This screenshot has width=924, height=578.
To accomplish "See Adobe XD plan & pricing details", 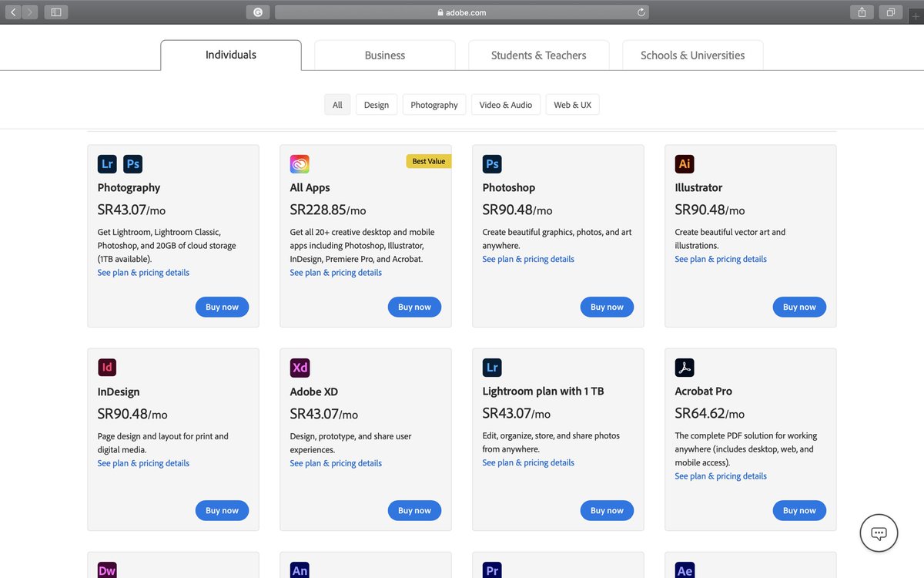I will click(x=336, y=463).
